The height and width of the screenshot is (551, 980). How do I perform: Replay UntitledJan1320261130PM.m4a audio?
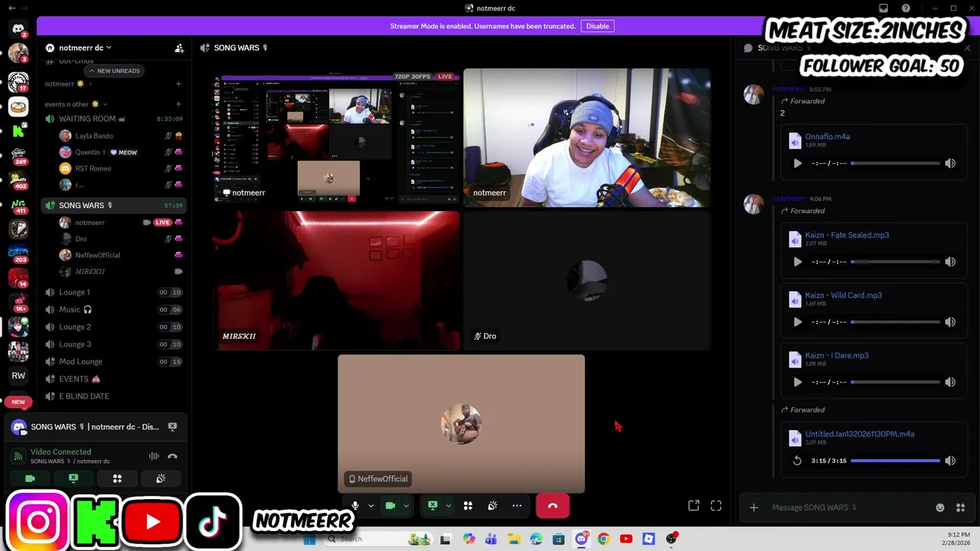point(797,461)
